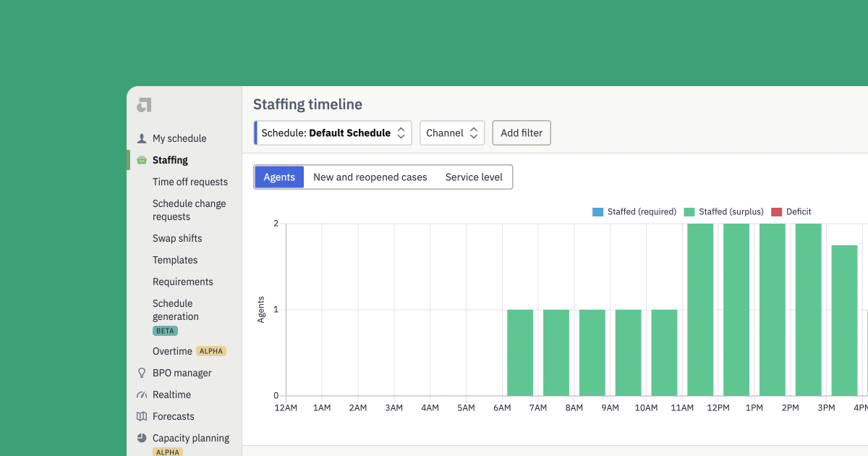The width and height of the screenshot is (868, 456).
Task: Open the Channel dropdown
Action: 452,132
